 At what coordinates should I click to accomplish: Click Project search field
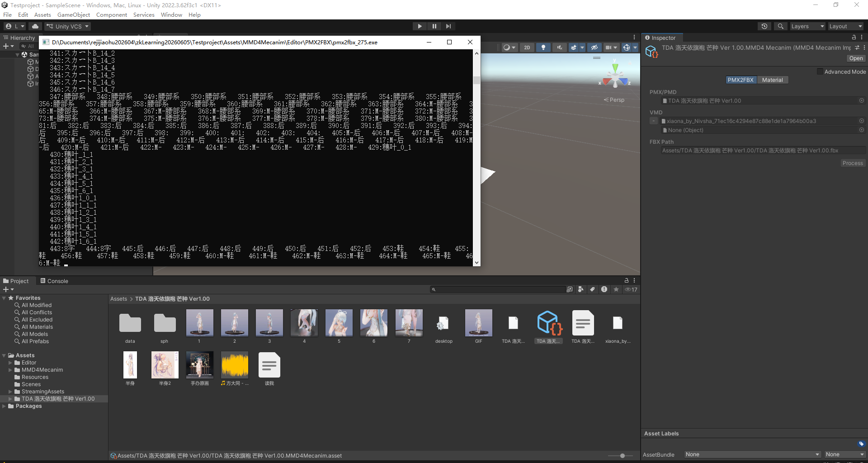(x=497, y=289)
